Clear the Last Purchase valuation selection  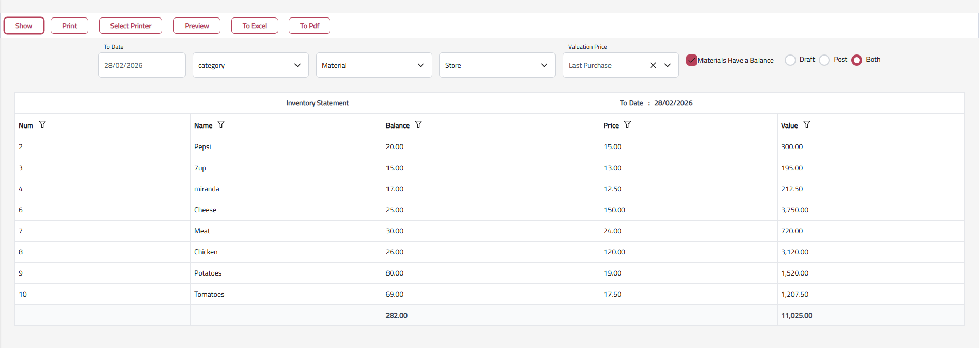coord(653,65)
